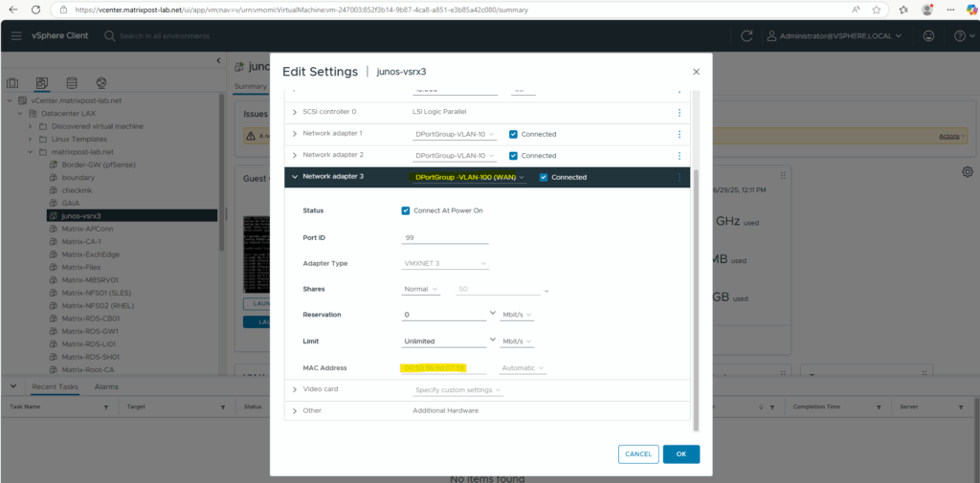Open the Reservation Mbit/s unit dropdown

(x=518, y=315)
